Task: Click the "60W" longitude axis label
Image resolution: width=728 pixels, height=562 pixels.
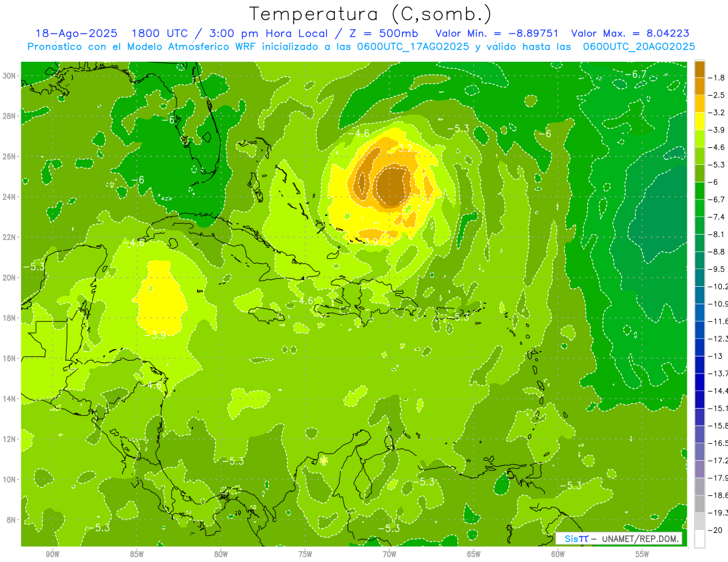Action: [x=558, y=554]
